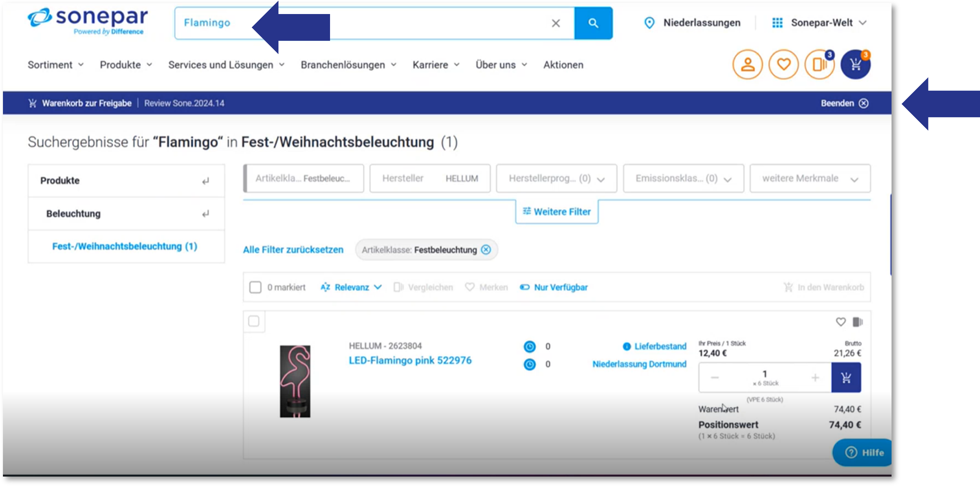Screen dimensions: 980x486
Task: Click the blue search magnifier button
Action: tap(593, 23)
